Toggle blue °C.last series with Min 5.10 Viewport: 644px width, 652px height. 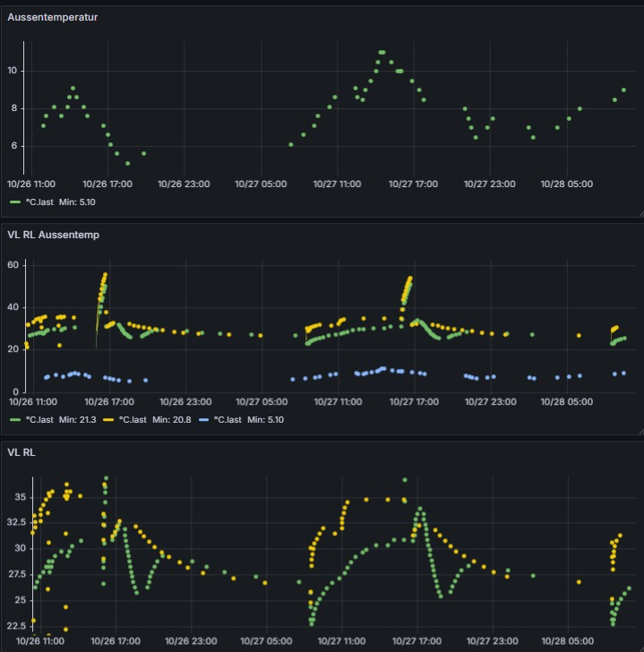228,419
